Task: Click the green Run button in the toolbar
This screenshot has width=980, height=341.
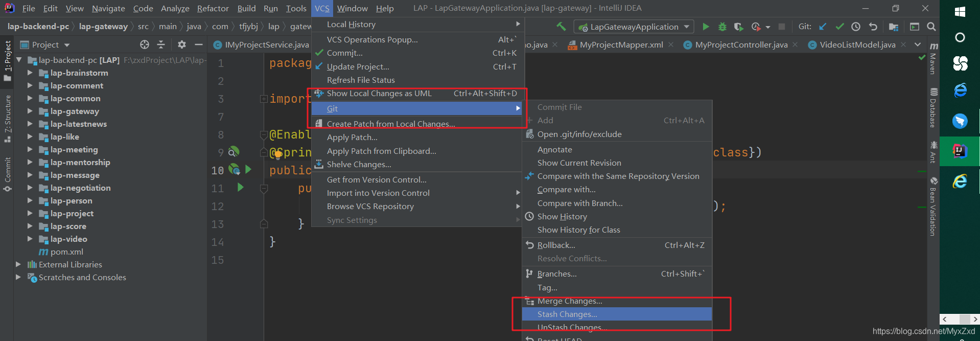Action: (706, 27)
